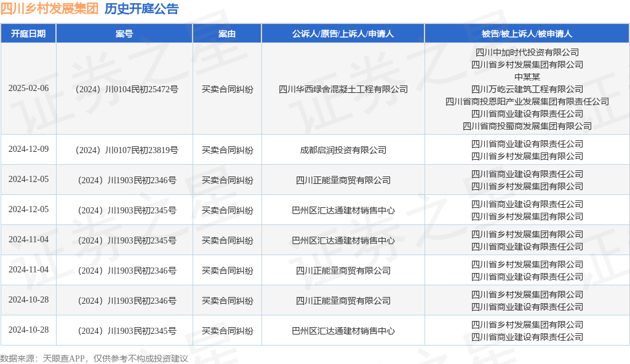Image resolution: width=630 pixels, height=364 pixels.
Task: Click the heading '历史开庭公告'
Action: (x=142, y=9)
